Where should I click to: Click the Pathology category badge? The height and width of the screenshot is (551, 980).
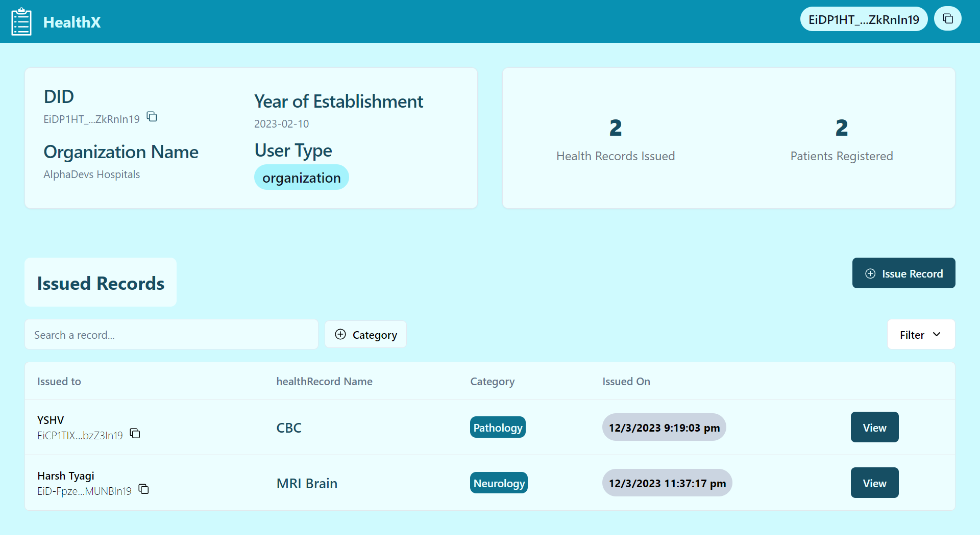tap(498, 428)
